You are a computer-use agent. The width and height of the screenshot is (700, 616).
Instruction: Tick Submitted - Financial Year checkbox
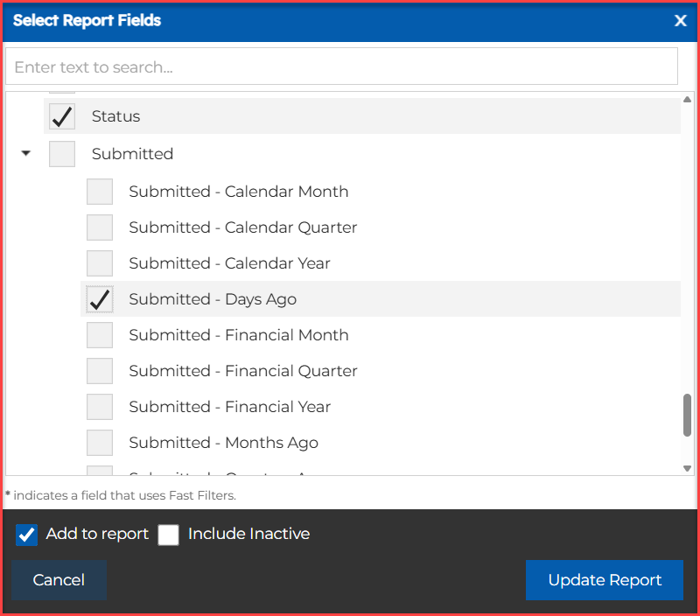point(100,407)
